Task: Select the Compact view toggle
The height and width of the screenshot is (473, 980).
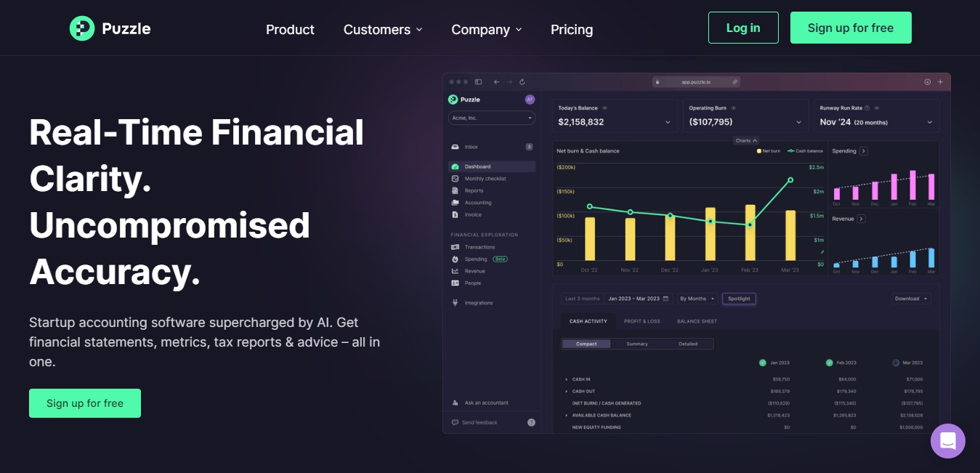Action: point(586,344)
